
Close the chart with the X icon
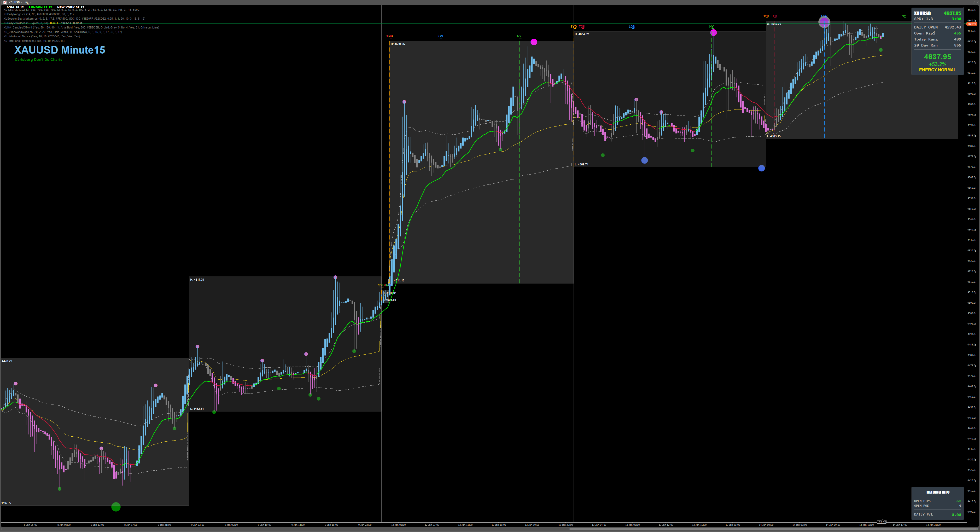pos(978,2)
